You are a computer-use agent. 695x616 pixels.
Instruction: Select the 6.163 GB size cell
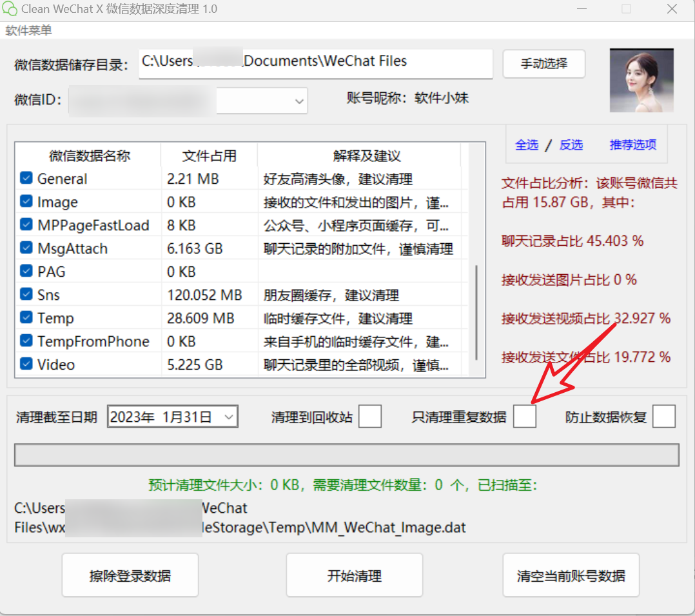coord(195,249)
